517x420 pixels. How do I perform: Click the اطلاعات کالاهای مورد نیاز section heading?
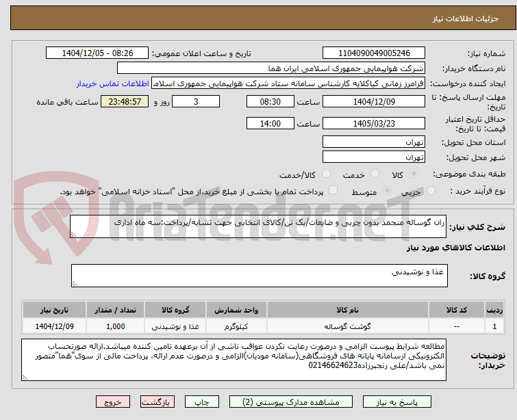455,248
